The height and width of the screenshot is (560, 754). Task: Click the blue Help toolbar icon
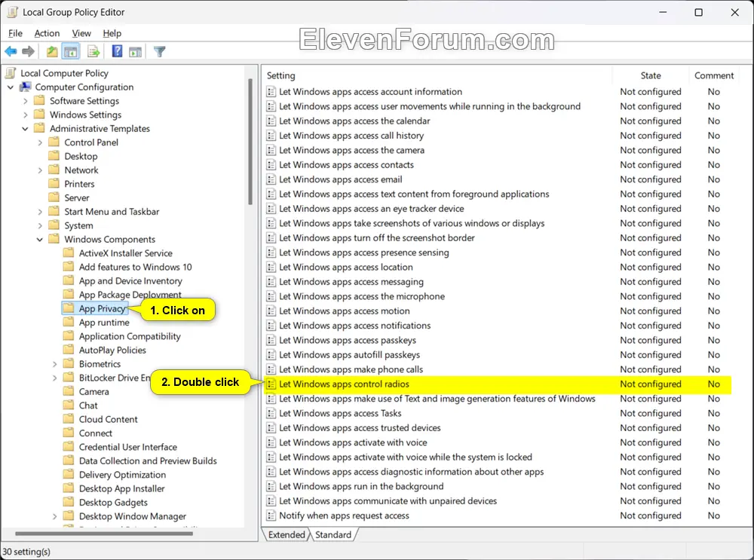point(117,51)
